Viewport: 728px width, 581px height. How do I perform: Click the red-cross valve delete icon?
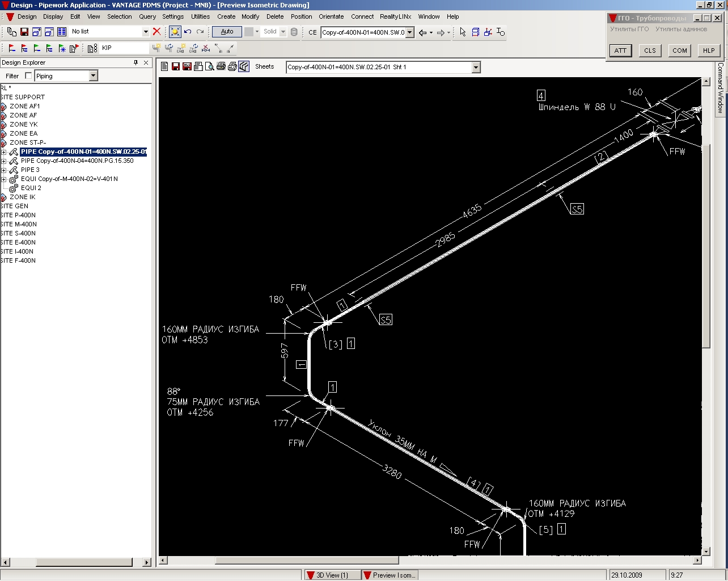[x=206, y=48]
